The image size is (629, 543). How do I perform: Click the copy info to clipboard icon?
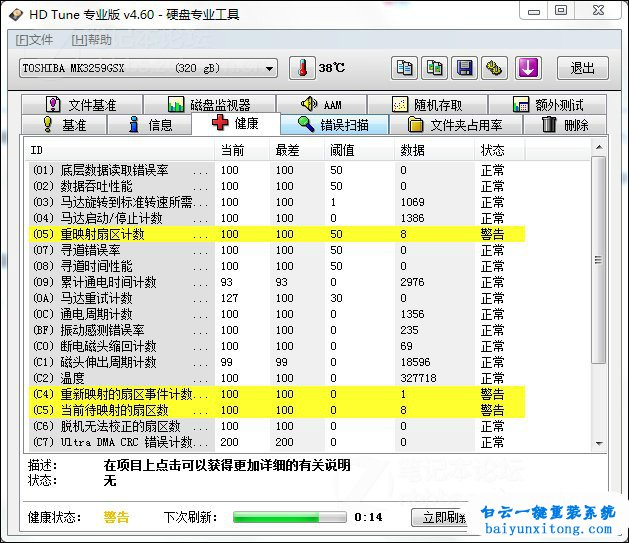pos(404,68)
